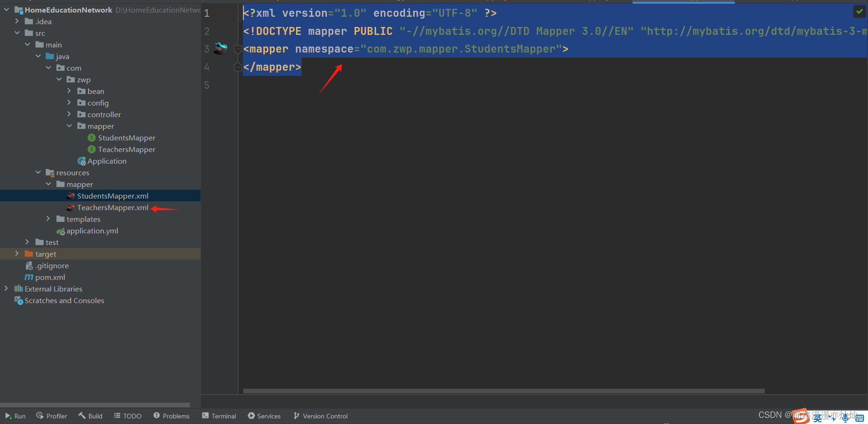
Task: Click the closing mapper tag in editor
Action: coord(272,67)
